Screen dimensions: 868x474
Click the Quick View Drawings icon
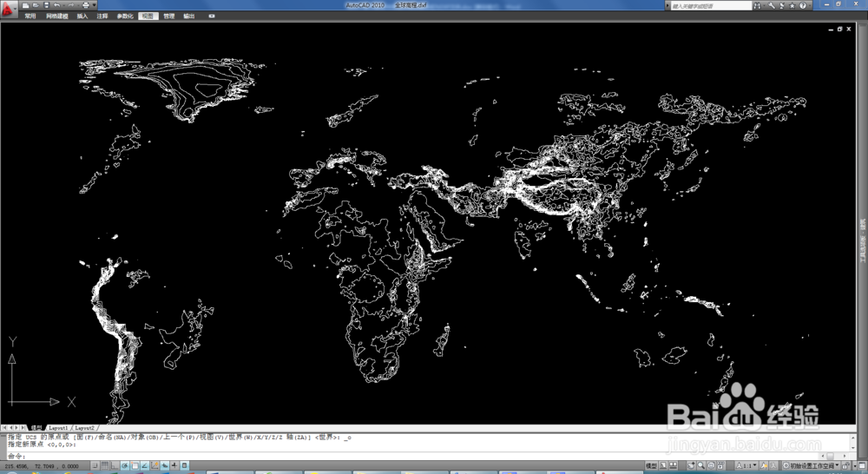[674, 466]
